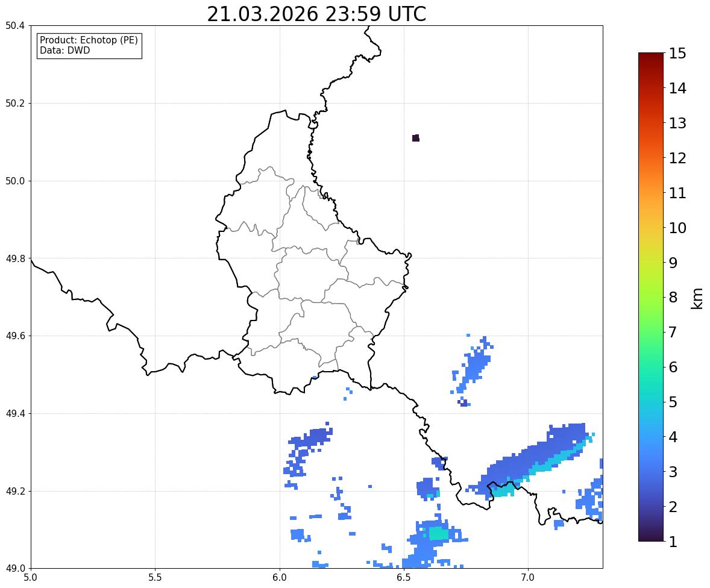Viewport: 710px width, 588px height.
Task: Click the colorbar tick label 9
Action: (673, 263)
